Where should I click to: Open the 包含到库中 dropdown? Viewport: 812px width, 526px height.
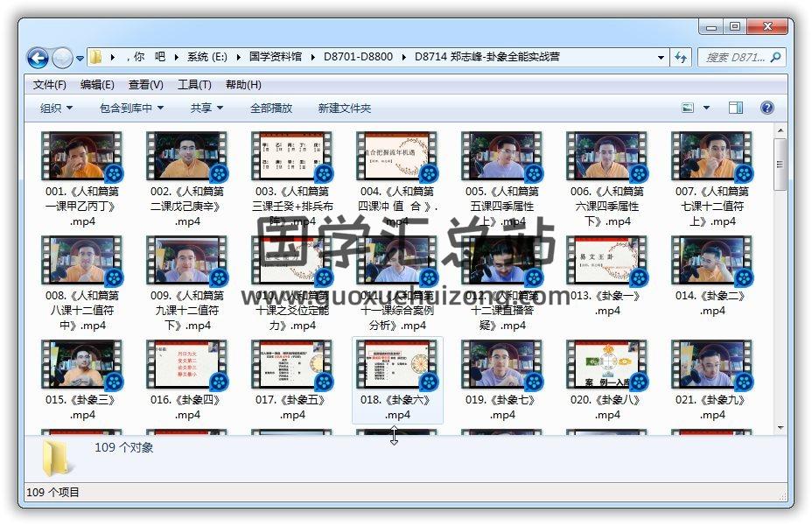click(x=131, y=108)
